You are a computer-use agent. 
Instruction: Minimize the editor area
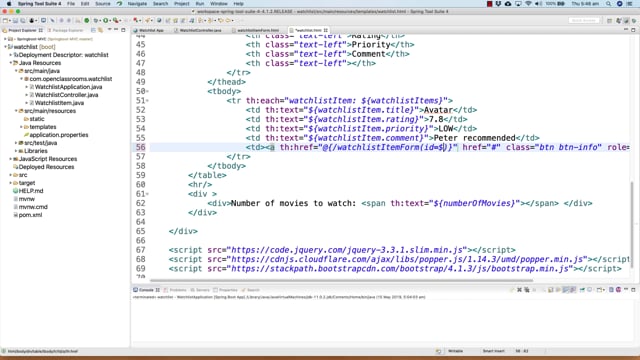626,30
